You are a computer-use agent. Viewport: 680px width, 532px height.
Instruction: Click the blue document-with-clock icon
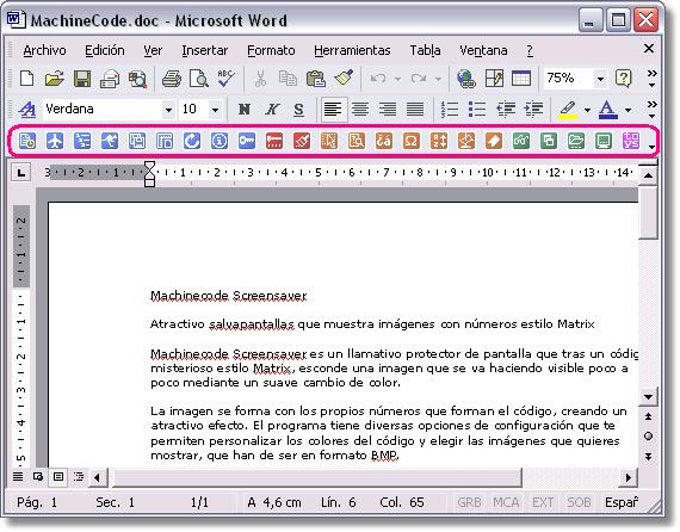click(27, 141)
